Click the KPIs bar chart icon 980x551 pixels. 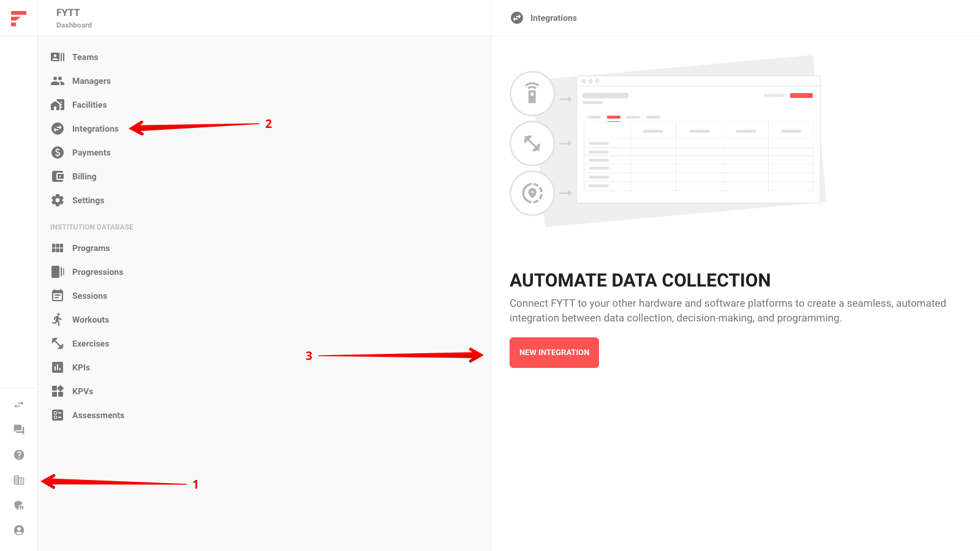58,367
